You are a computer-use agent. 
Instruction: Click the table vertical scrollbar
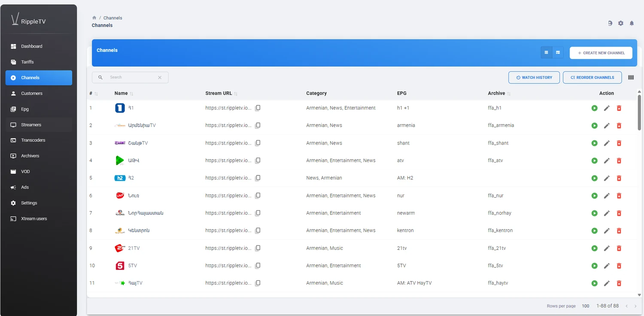(x=639, y=112)
